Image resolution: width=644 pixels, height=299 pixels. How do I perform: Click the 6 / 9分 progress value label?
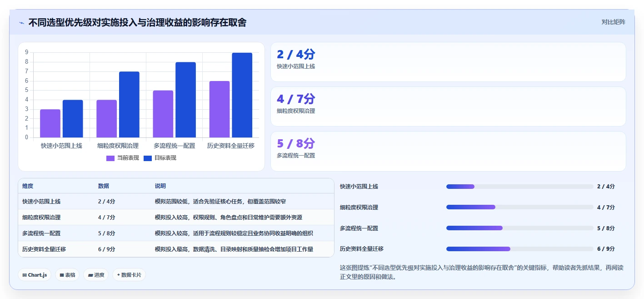606,249
